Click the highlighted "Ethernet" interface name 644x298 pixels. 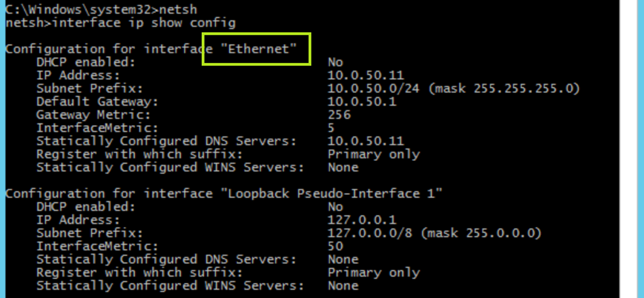[x=258, y=49]
